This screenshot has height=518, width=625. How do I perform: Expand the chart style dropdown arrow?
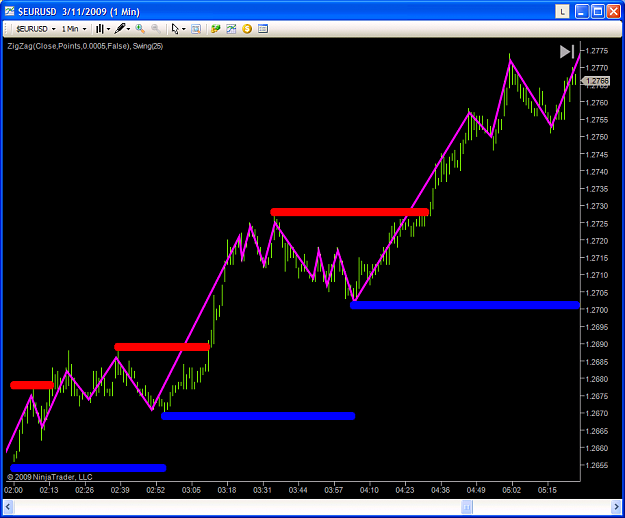(108, 29)
